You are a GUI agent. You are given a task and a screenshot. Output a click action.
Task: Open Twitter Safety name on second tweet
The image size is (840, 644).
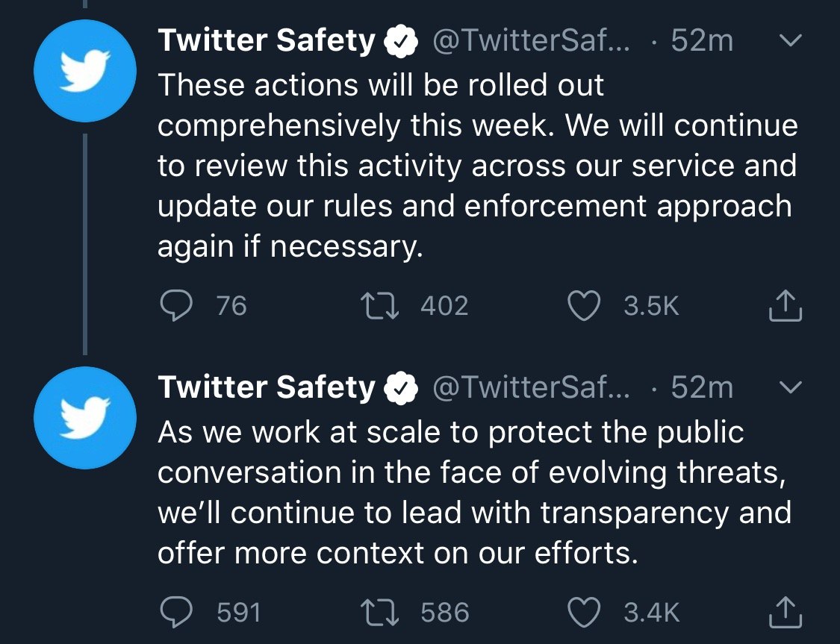tap(267, 387)
